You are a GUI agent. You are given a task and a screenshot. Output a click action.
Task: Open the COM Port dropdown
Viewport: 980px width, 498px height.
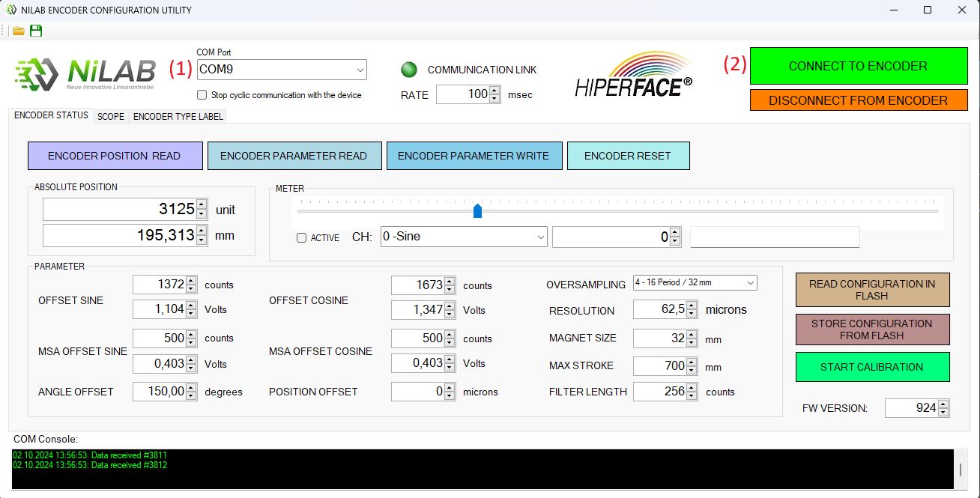(360, 70)
